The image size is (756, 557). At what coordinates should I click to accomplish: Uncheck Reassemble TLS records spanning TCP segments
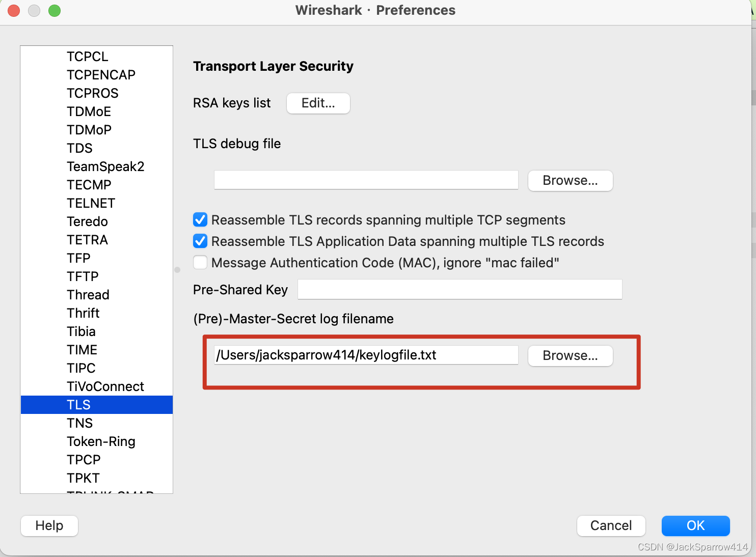(200, 220)
